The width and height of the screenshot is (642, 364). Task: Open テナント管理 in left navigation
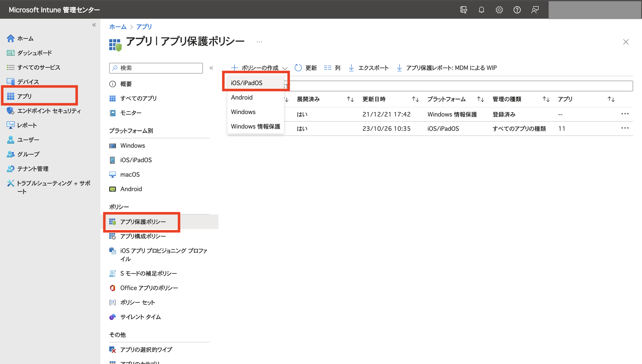(x=27, y=169)
